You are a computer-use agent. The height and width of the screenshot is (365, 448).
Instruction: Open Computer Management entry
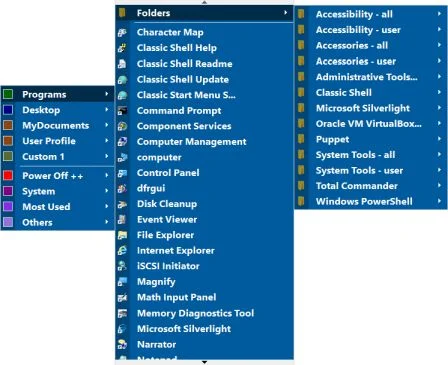point(205,142)
